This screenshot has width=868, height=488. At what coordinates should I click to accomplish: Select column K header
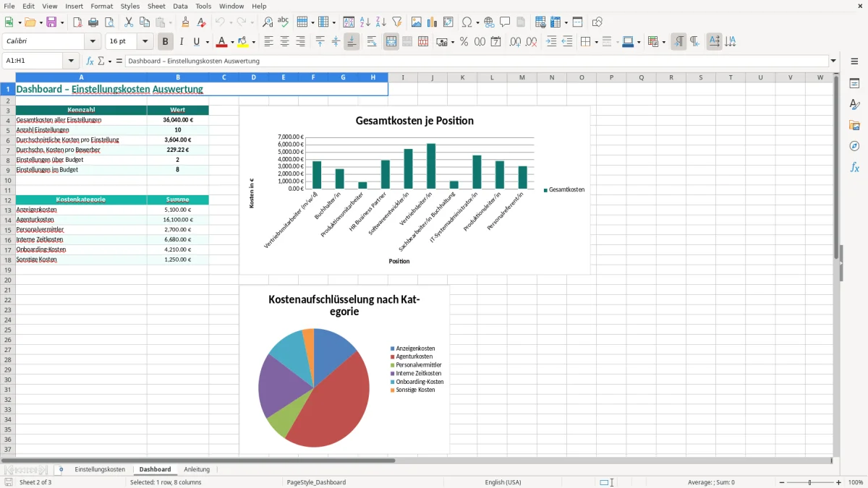461,77
